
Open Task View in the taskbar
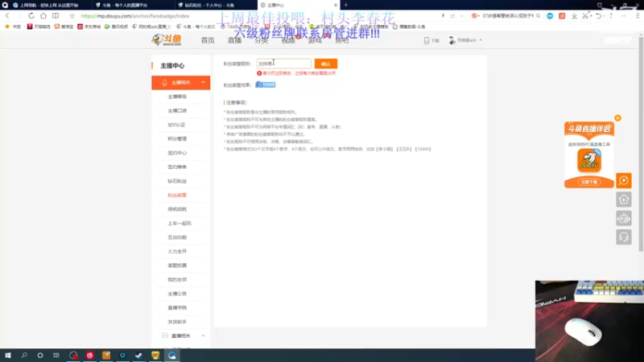coord(56,355)
